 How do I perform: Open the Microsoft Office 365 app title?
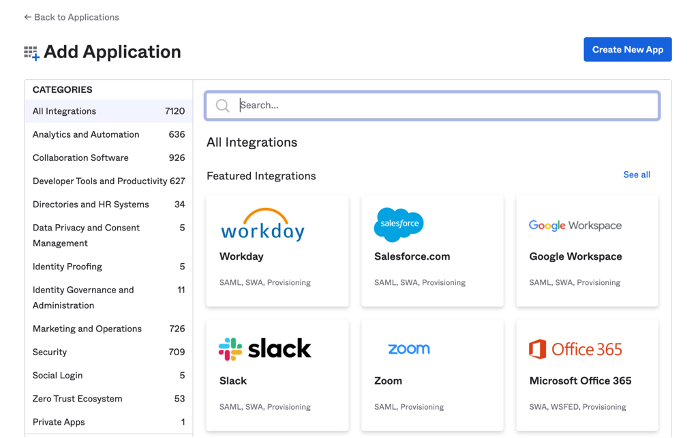tap(580, 381)
